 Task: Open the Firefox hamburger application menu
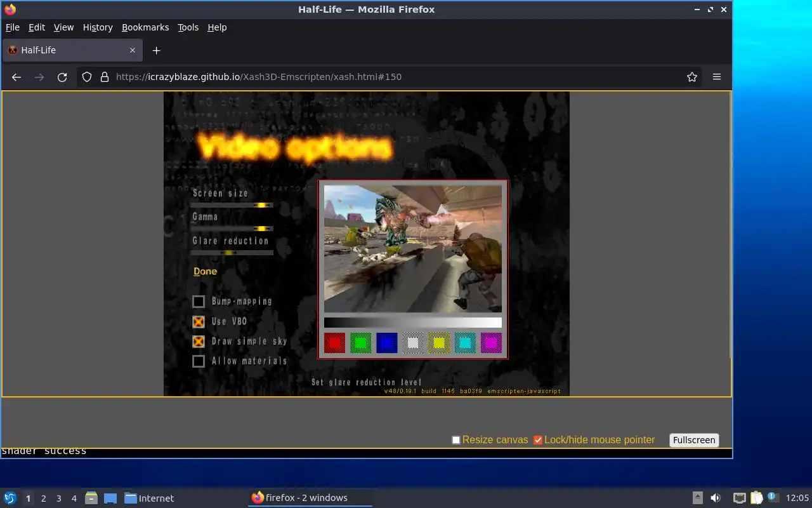[x=717, y=77]
